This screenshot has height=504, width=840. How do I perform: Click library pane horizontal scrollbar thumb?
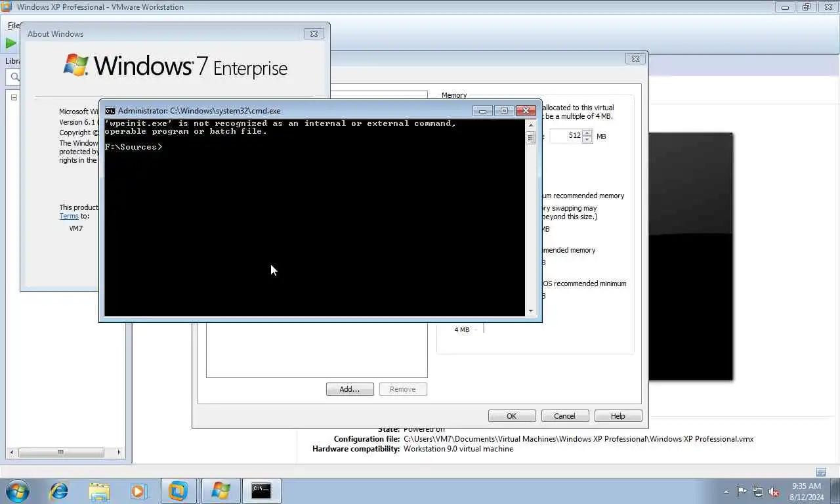click(x=60, y=452)
